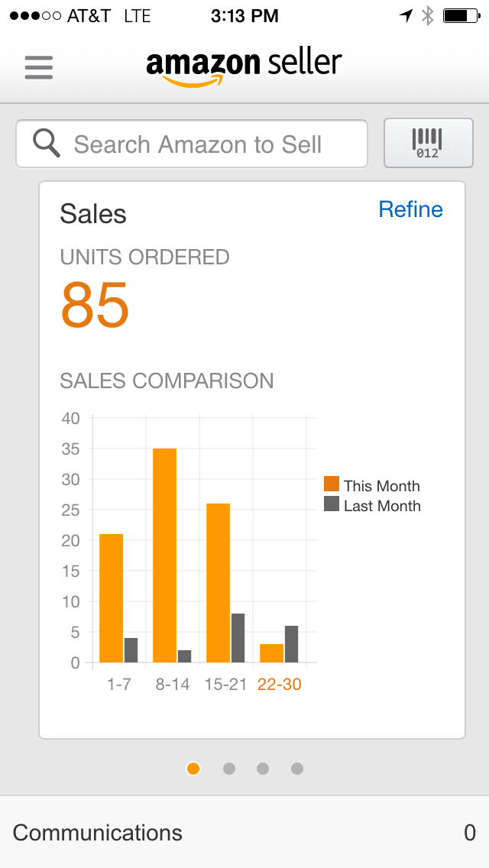489x868 pixels.
Task: Click the Last Month gray legend swatch
Action: coord(331,504)
